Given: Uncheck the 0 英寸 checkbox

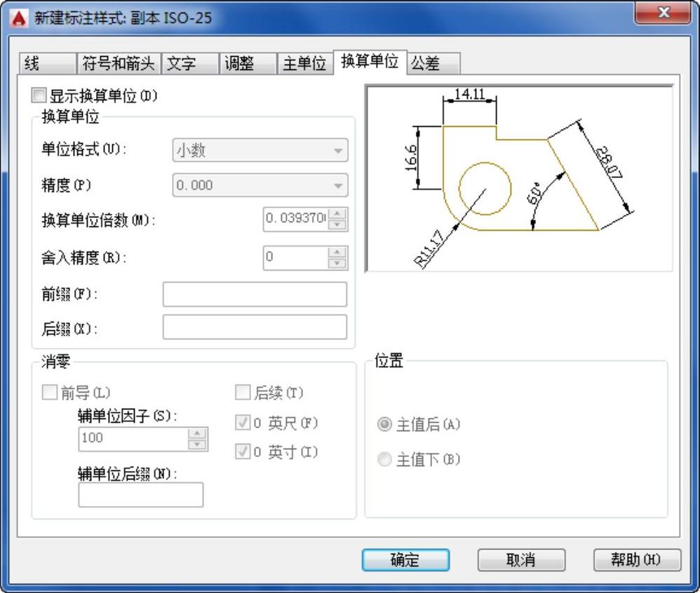Looking at the screenshot, I should pyautogui.click(x=242, y=453).
